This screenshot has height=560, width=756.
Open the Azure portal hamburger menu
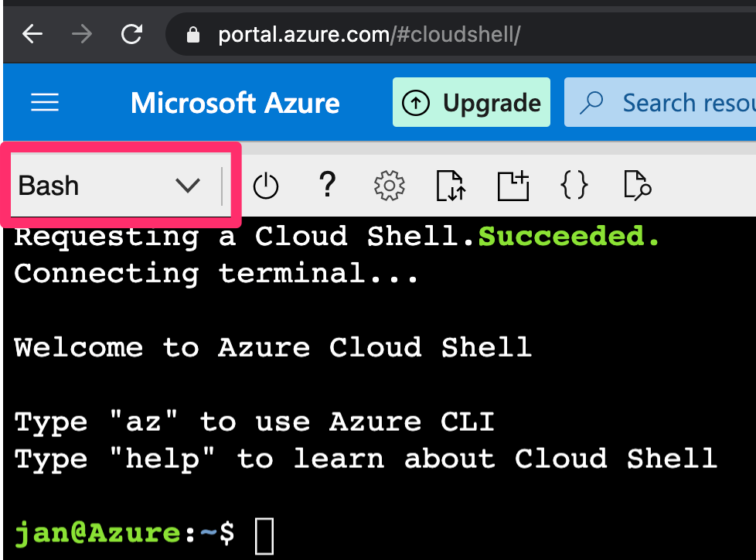[x=45, y=102]
